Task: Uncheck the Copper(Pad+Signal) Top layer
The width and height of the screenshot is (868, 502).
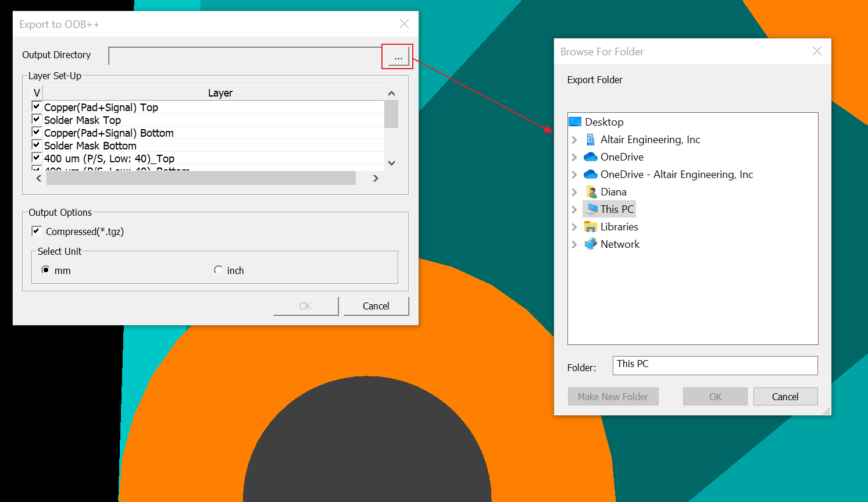Action: [37, 107]
